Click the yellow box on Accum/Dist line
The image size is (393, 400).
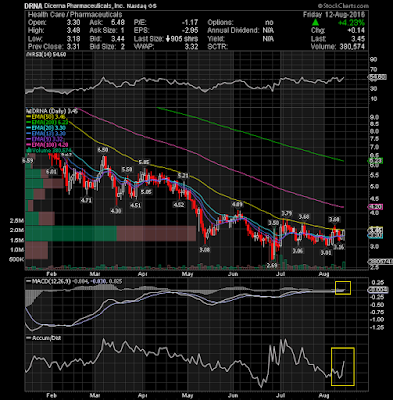point(343,366)
